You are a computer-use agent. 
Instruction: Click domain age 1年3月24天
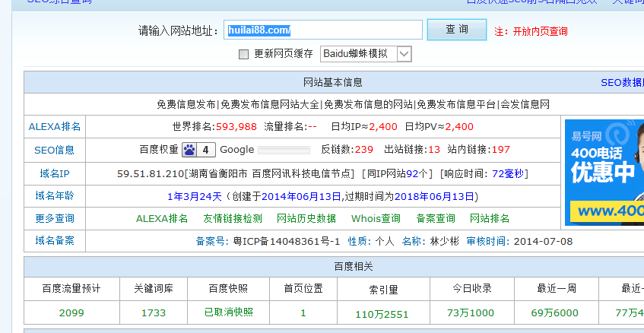pyautogui.click(x=195, y=197)
